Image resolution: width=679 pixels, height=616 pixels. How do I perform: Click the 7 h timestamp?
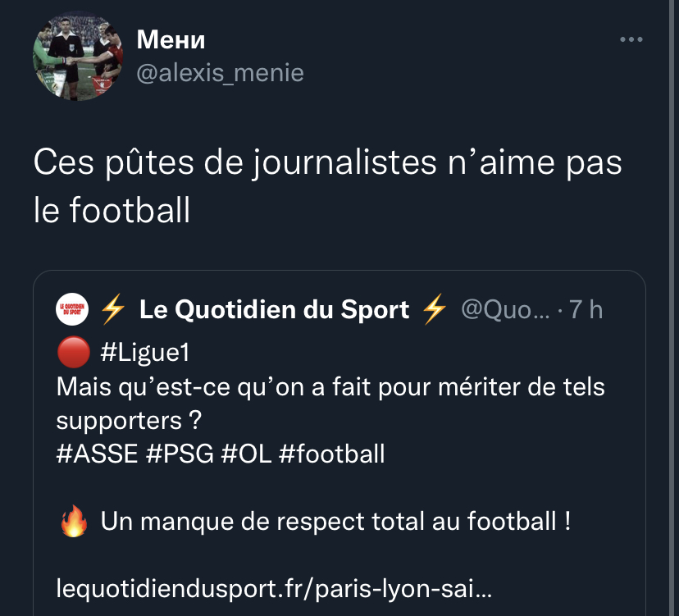586,309
